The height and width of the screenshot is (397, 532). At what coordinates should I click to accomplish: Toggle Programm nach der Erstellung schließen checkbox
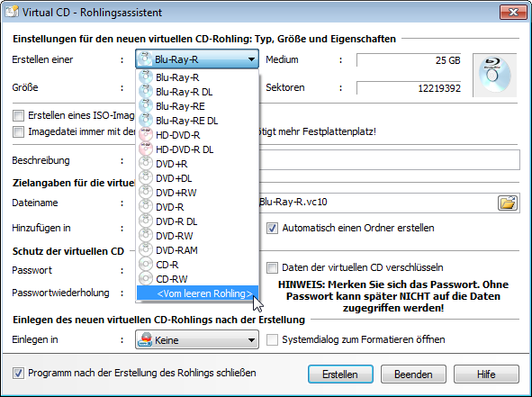tap(18, 374)
